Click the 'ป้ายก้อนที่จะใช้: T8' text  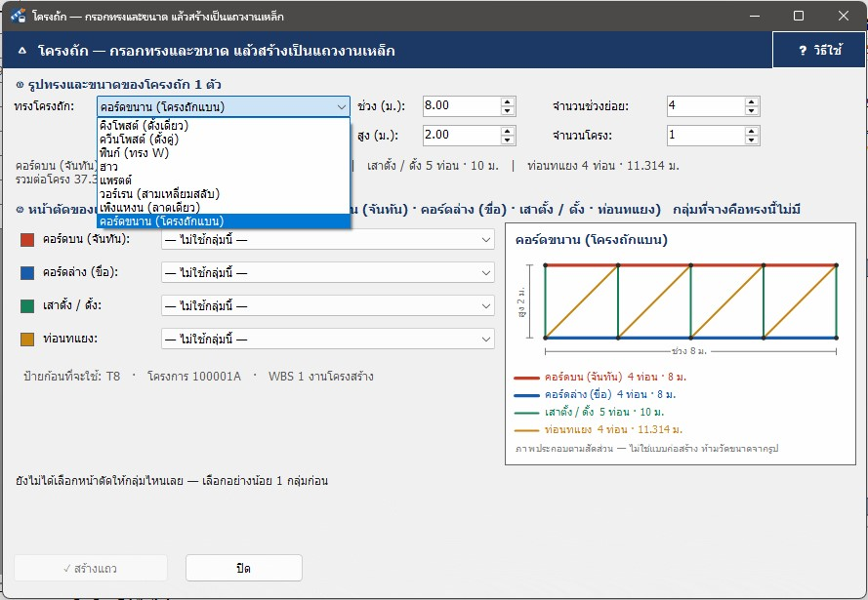tap(72, 377)
